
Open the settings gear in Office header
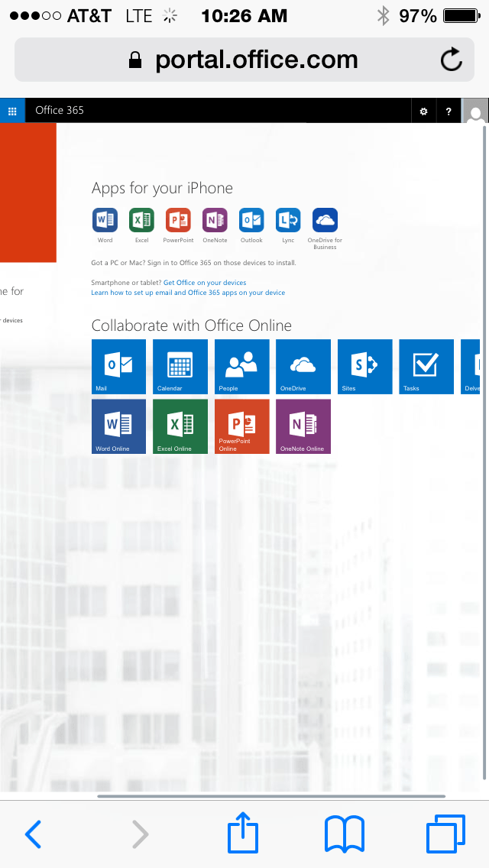click(x=424, y=112)
